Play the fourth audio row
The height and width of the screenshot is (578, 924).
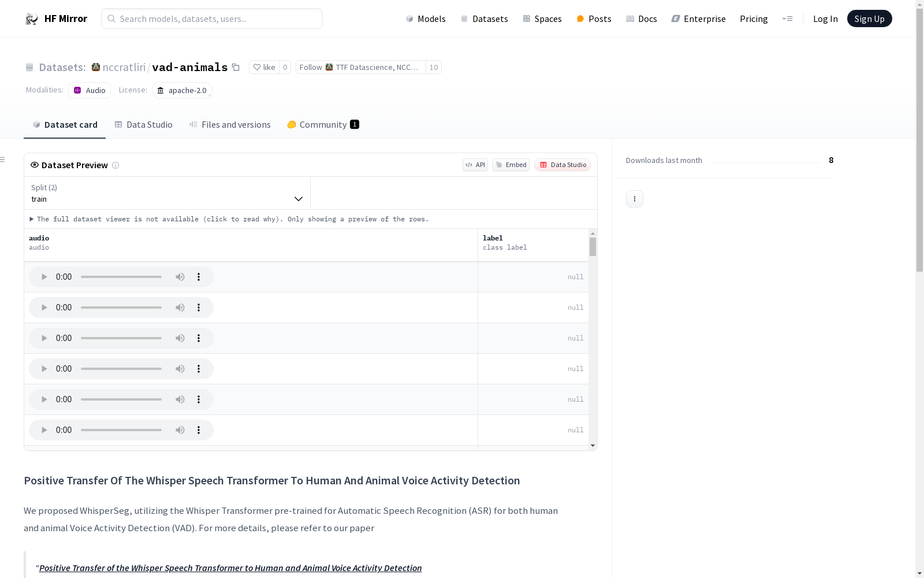[44, 369]
